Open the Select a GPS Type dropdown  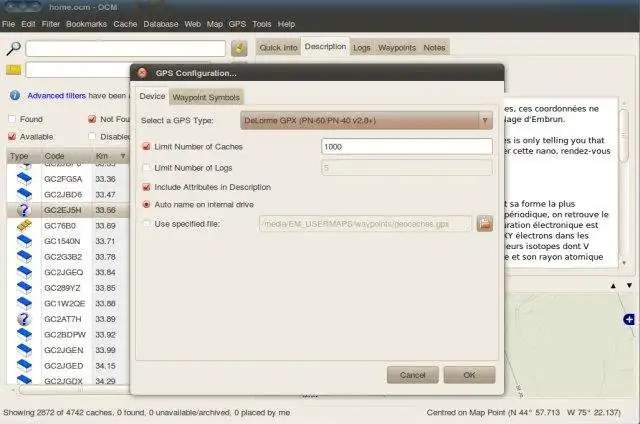coord(367,120)
